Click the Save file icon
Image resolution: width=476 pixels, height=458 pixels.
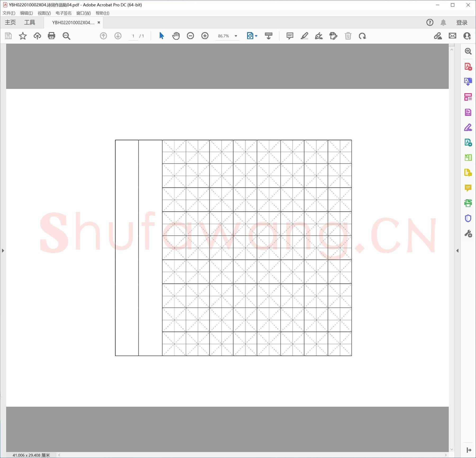click(8, 36)
